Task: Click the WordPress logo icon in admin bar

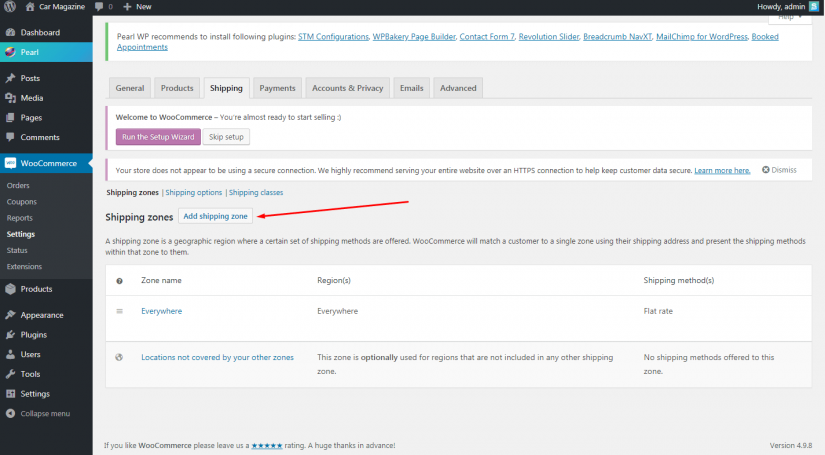Action: click(x=10, y=7)
